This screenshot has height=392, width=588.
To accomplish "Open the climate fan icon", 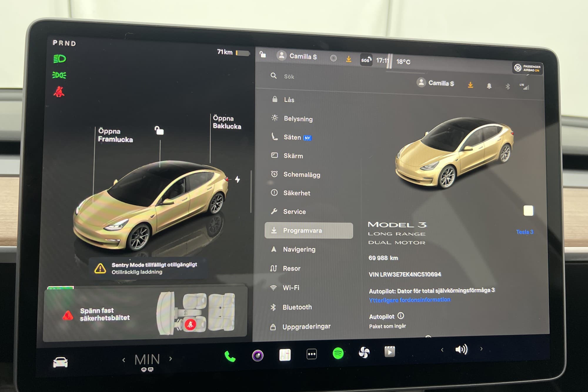I will point(364,352).
